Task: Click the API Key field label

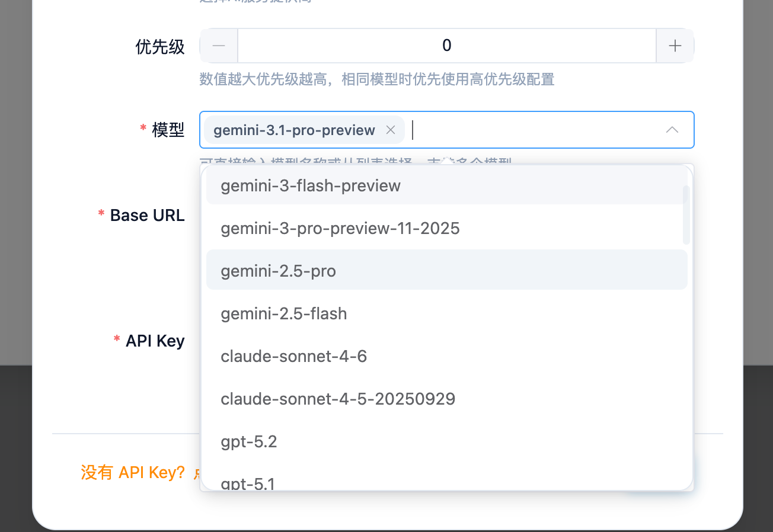Action: [x=155, y=341]
